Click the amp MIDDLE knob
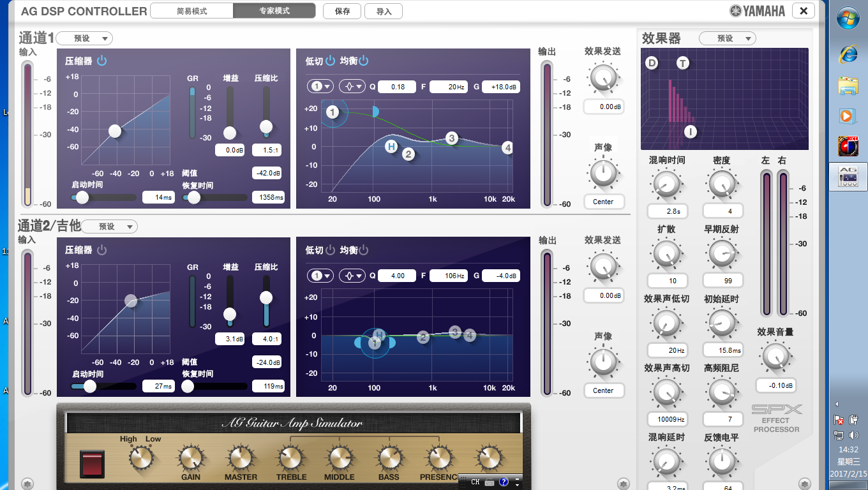 pyautogui.click(x=339, y=458)
